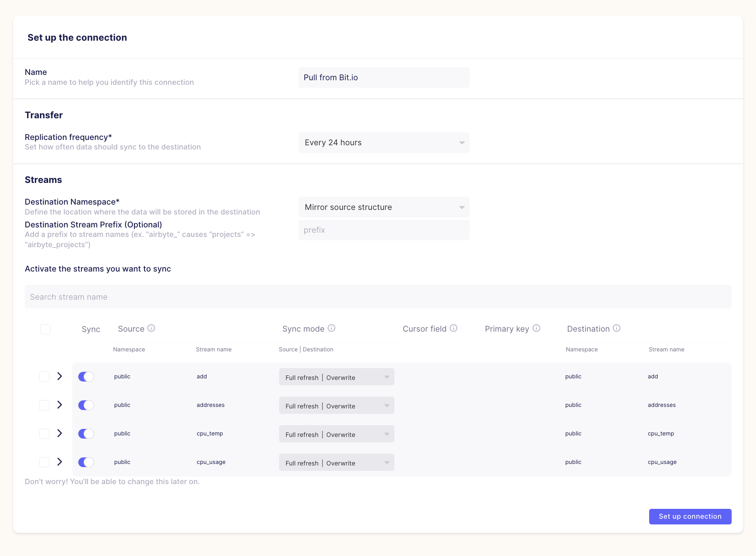The height and width of the screenshot is (556, 756).
Task: Expand the addresses stream row chevron
Action: tap(60, 405)
